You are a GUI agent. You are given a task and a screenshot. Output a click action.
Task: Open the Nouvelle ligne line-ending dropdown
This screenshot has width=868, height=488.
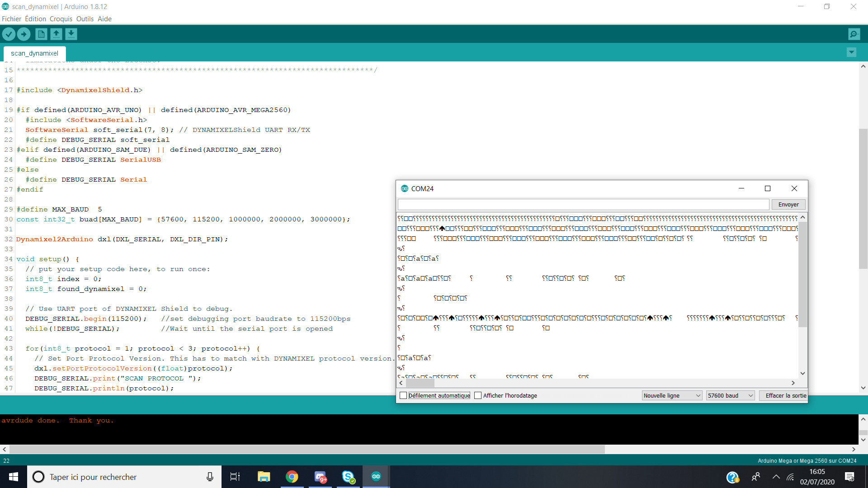(x=672, y=395)
